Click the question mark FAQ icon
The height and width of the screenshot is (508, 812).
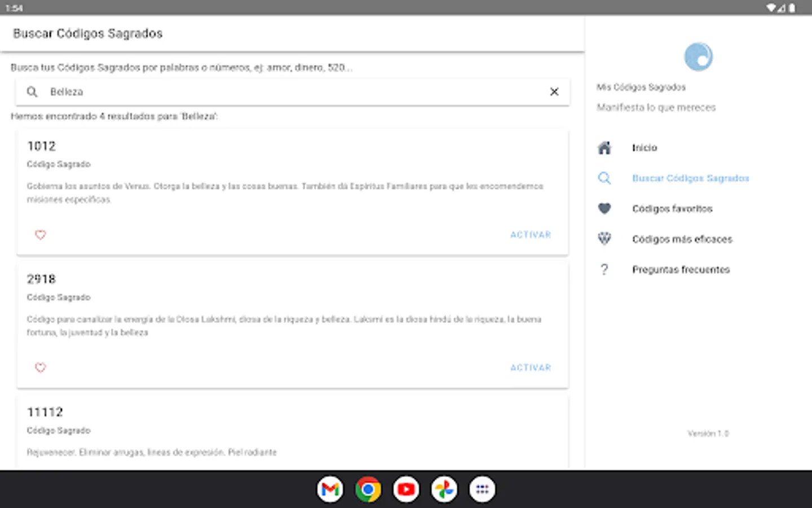(604, 270)
